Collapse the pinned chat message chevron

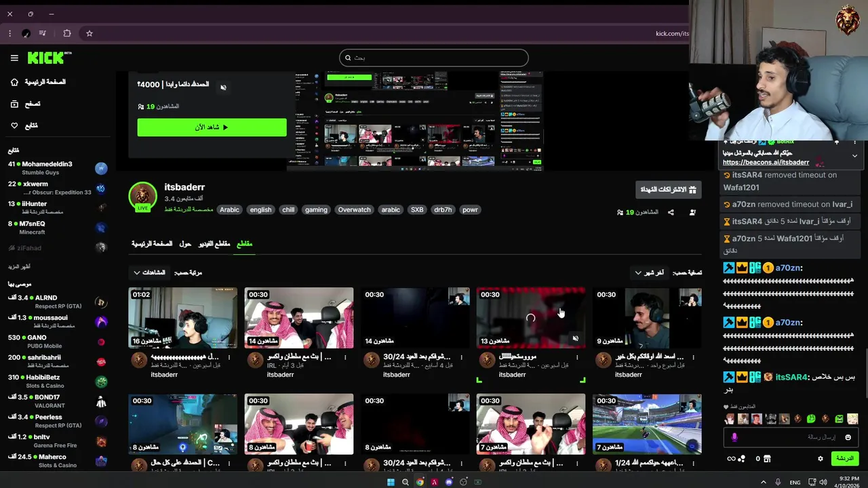coord(854,156)
